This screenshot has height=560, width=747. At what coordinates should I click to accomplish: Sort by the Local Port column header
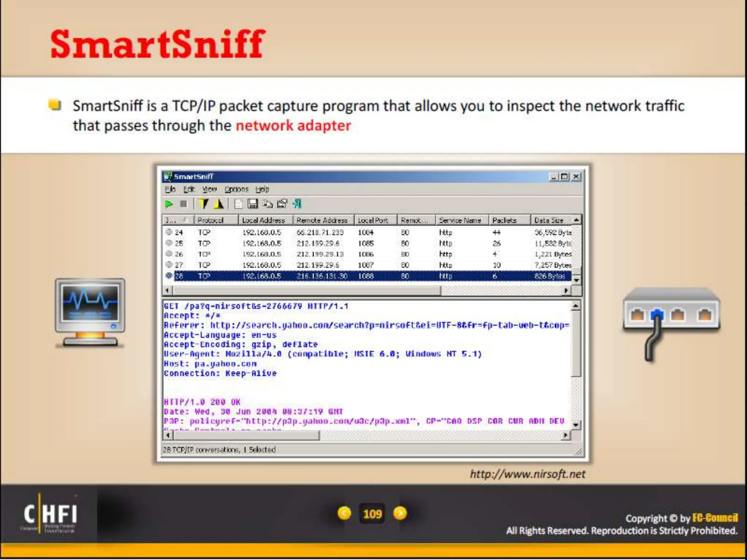tap(376, 220)
